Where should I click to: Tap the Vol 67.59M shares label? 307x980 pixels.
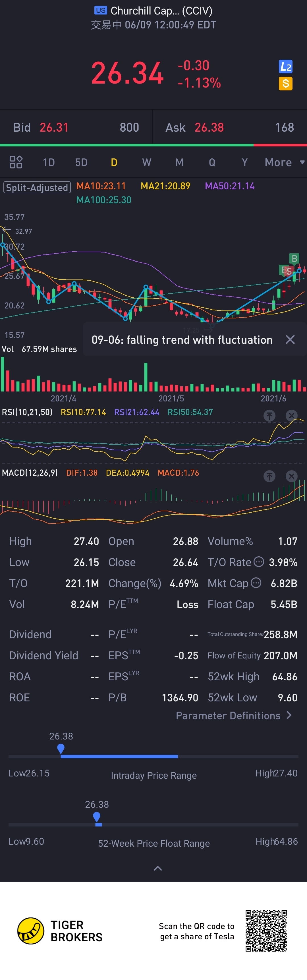click(x=39, y=349)
